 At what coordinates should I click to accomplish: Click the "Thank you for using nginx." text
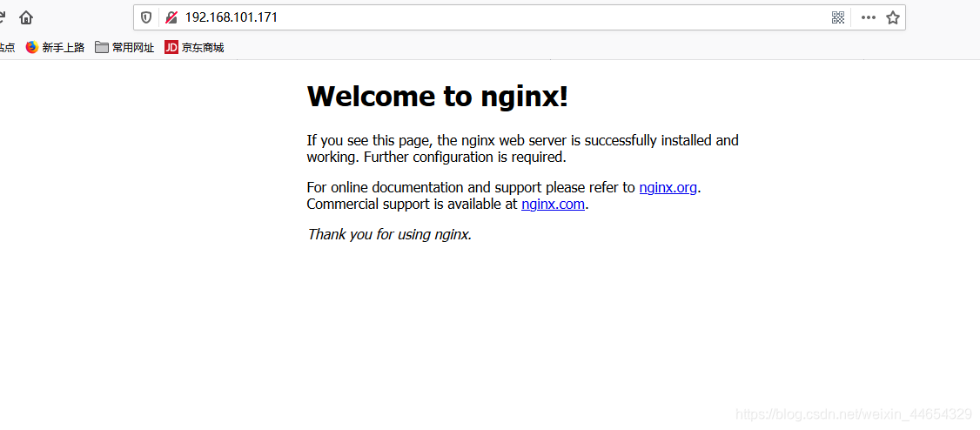point(389,234)
